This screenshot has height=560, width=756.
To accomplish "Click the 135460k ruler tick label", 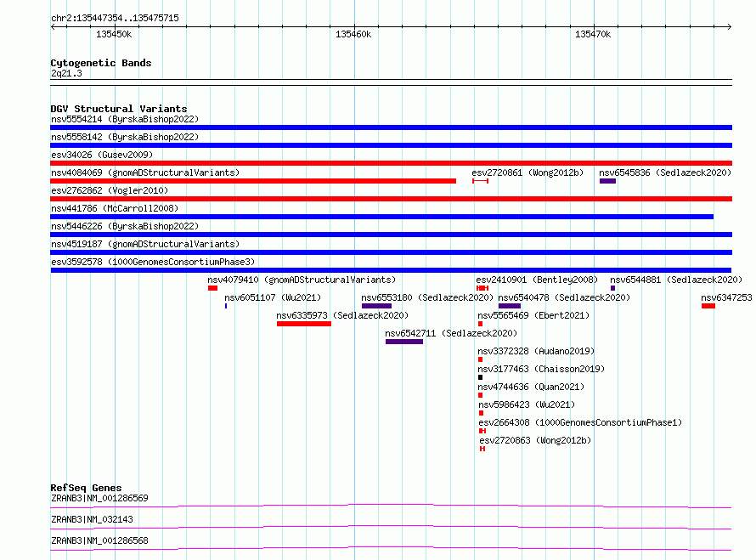I will 353,34.
